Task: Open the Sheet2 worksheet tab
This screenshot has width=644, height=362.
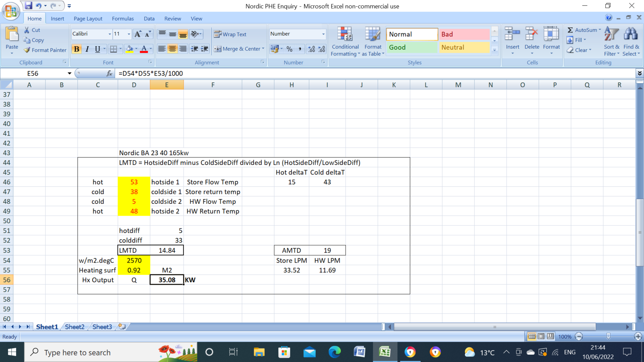Action: point(75,327)
